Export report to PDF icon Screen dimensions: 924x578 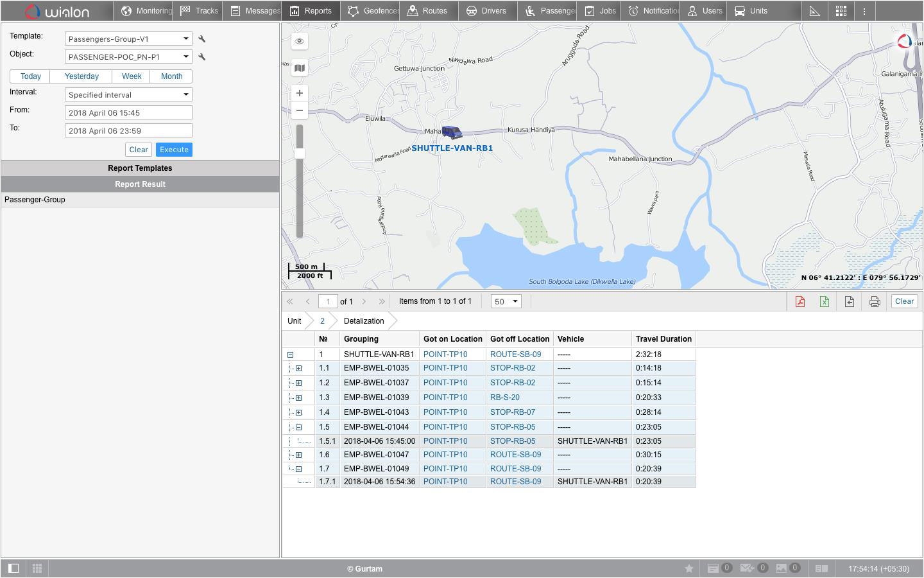(x=800, y=302)
